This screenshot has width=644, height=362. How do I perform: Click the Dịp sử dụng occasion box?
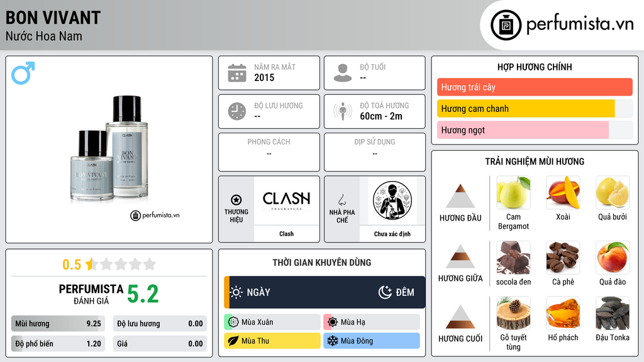375,152
